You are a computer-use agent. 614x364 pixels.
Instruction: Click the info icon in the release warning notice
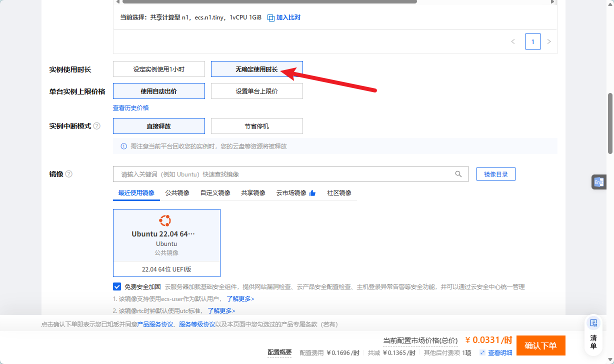[124, 146]
